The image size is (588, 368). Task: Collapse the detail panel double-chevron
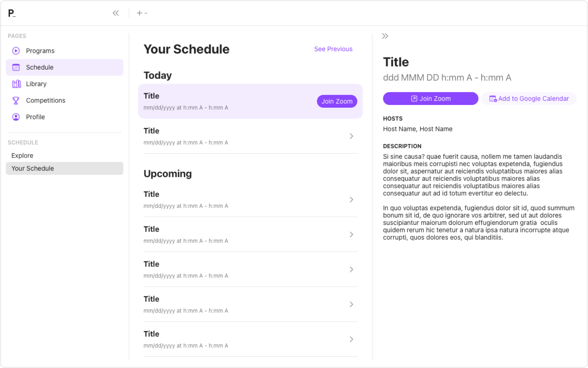(x=385, y=36)
